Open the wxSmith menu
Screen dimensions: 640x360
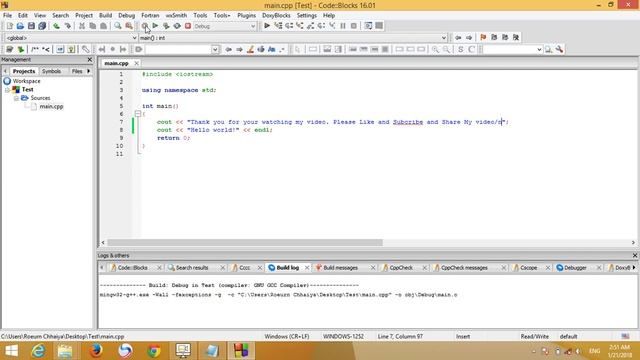click(x=176, y=15)
